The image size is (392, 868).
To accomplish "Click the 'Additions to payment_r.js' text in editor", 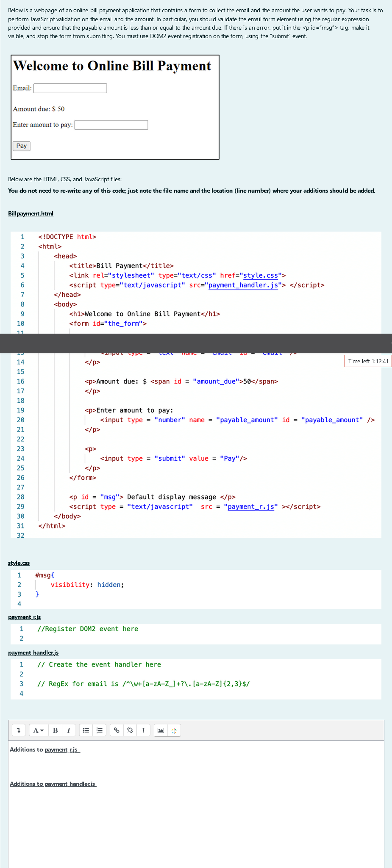I will 45,749.
